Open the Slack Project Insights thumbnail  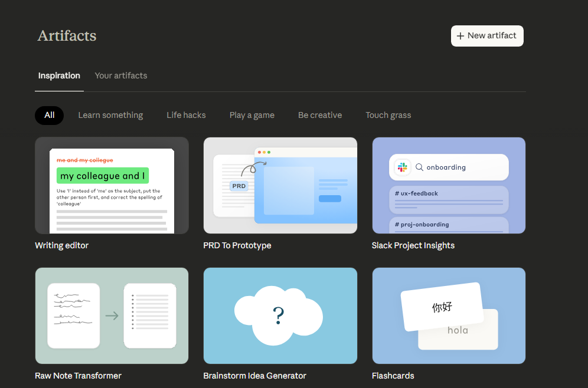(449, 185)
